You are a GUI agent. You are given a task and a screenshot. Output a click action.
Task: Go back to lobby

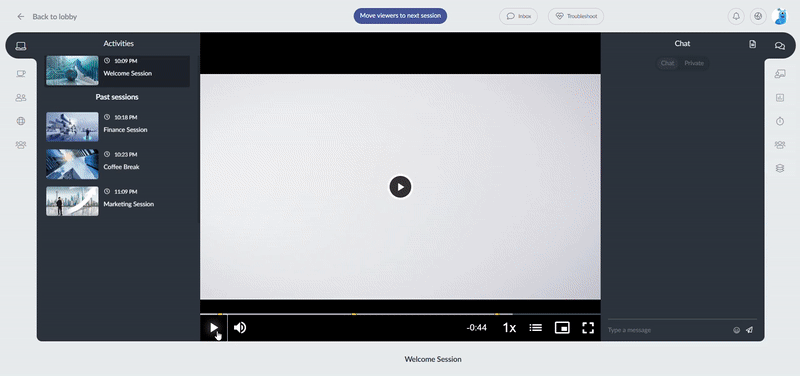pyautogui.click(x=47, y=16)
